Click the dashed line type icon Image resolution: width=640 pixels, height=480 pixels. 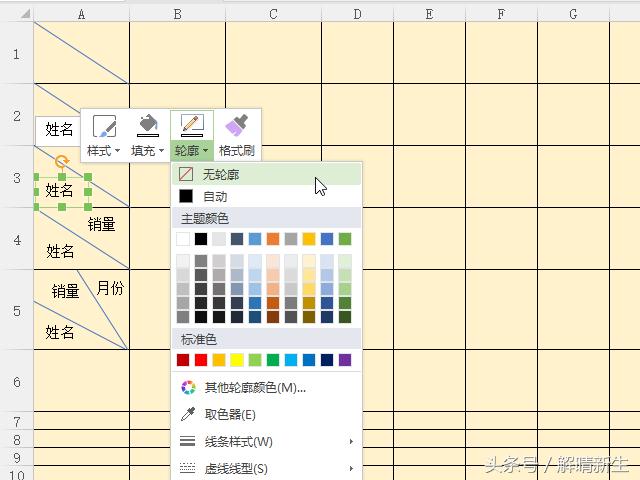pyautogui.click(x=187, y=468)
